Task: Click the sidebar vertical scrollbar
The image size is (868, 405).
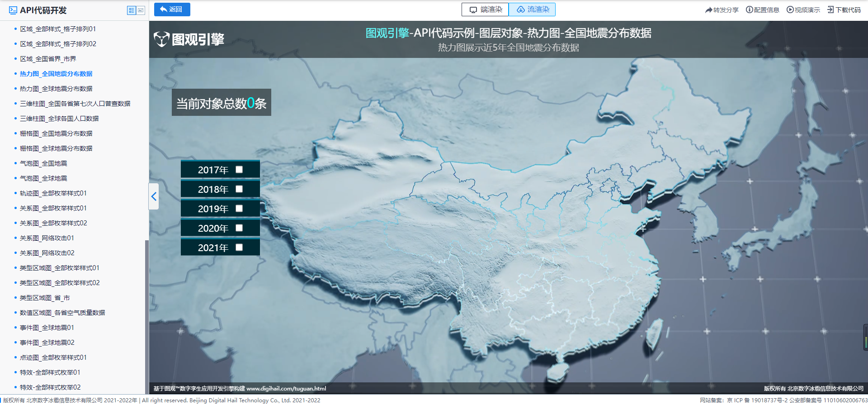Action: tap(146, 317)
